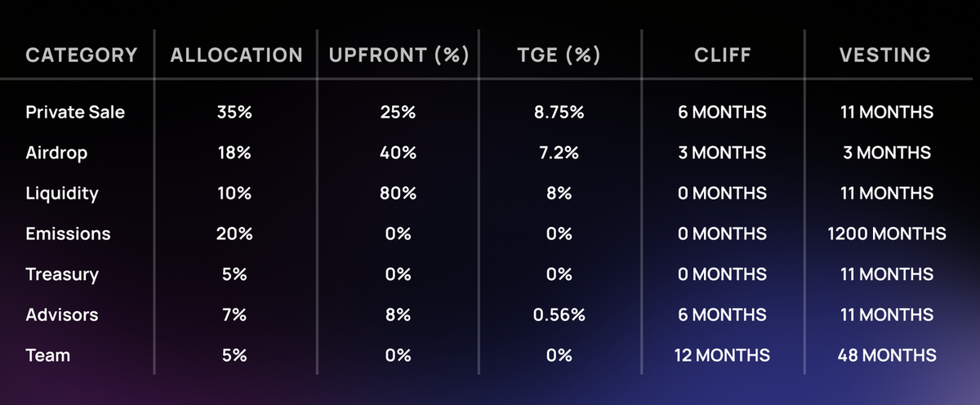Select the 8.75% TGE value
980x405 pixels.
pyautogui.click(x=559, y=112)
